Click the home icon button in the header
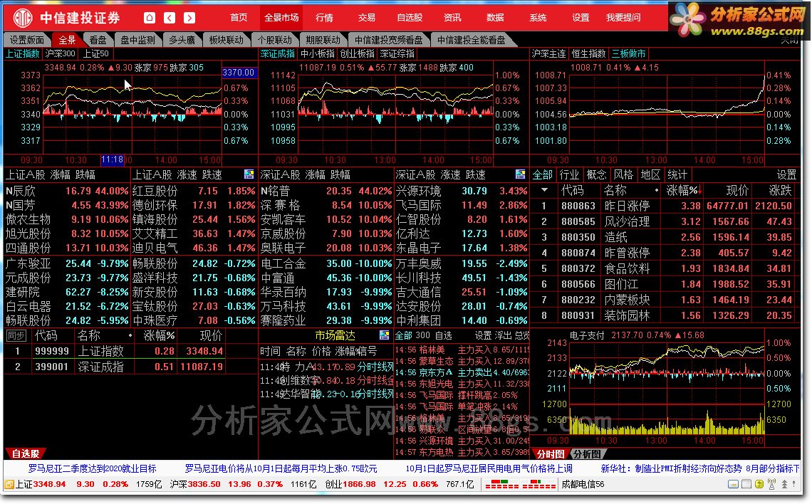Image resolution: width=812 pixels, height=504 pixels. point(149,18)
